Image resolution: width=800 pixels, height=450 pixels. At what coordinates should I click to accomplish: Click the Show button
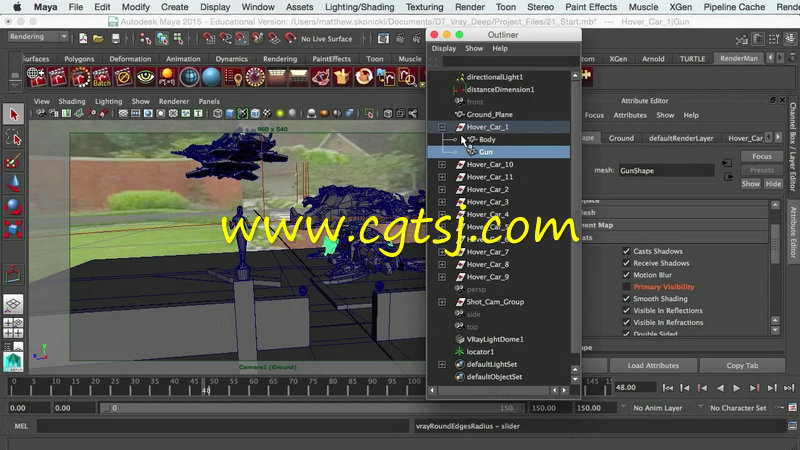(751, 184)
